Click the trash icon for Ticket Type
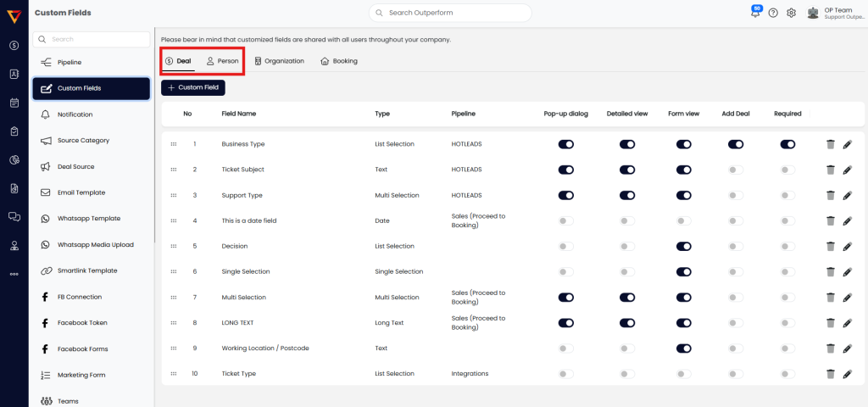This screenshot has height=407, width=868. (831, 373)
